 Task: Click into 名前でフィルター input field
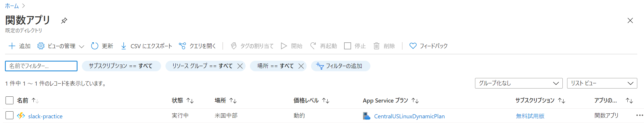pos(41,66)
